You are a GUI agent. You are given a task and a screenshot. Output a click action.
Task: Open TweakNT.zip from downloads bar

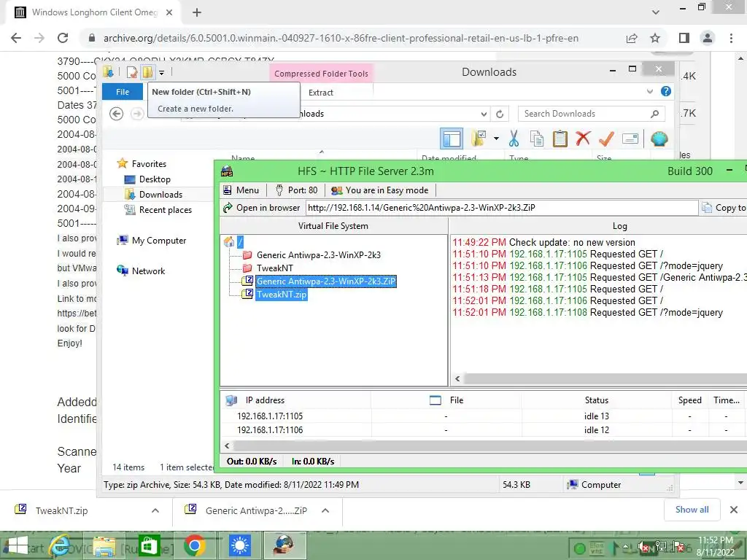tap(61, 510)
